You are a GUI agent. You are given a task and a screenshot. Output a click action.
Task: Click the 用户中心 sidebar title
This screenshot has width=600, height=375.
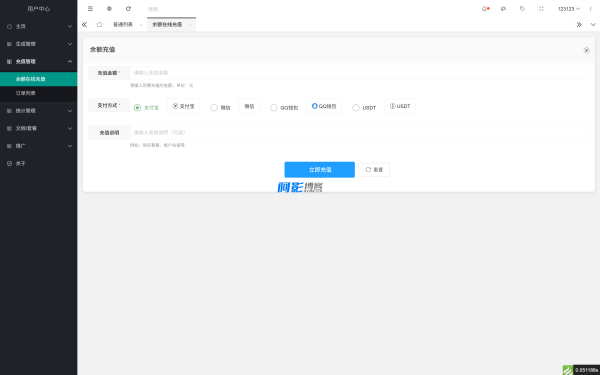(x=39, y=8)
